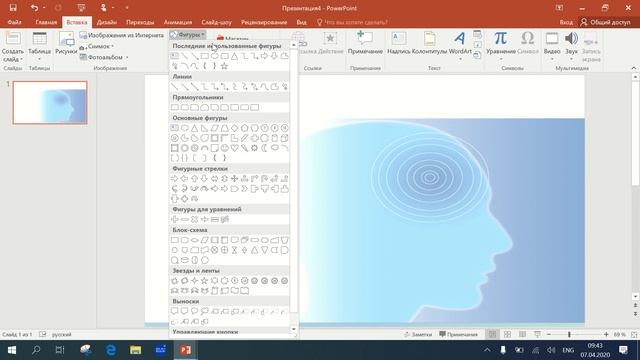
Task: Choose the four-way arrow in Фигурные стрелки
Action: click(234, 178)
